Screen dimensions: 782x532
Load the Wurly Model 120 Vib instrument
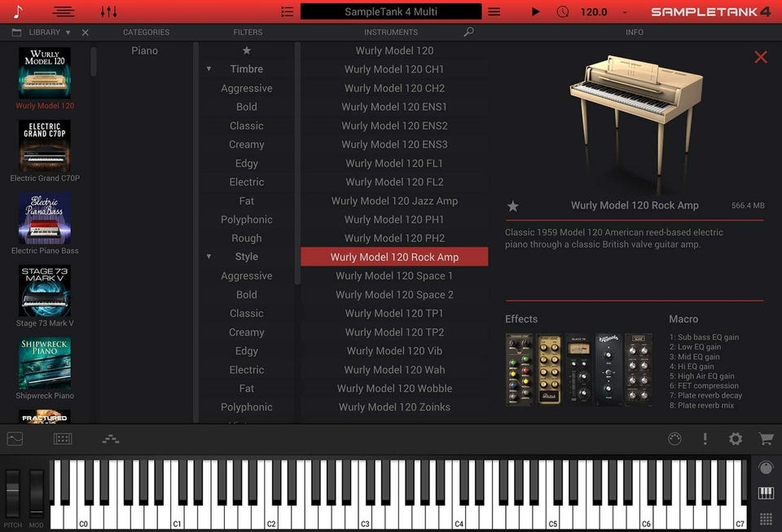[x=394, y=351]
